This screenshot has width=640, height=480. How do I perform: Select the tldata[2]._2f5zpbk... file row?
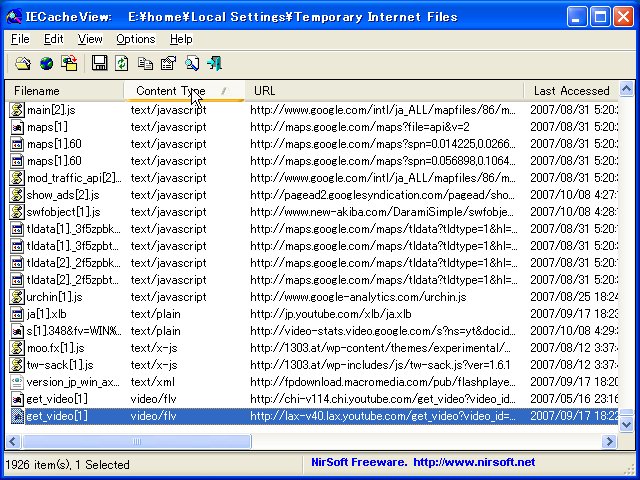tap(313, 263)
